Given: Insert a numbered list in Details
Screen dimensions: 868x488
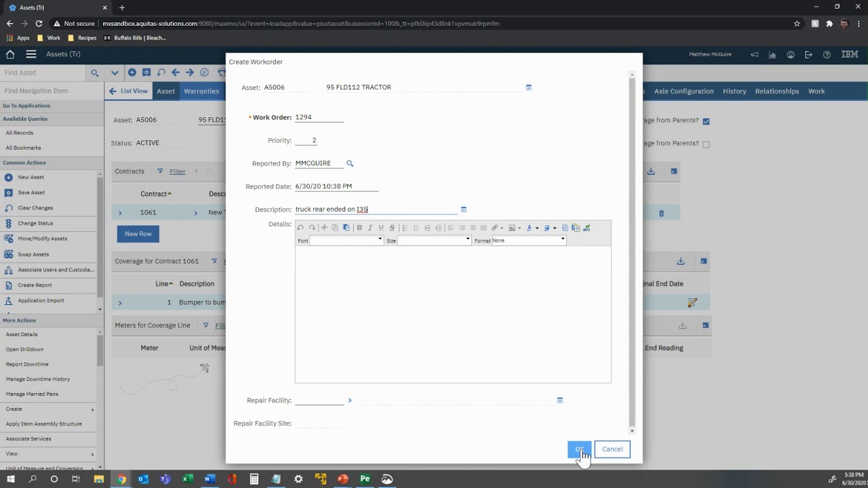Looking at the screenshot, I should click(405, 228).
